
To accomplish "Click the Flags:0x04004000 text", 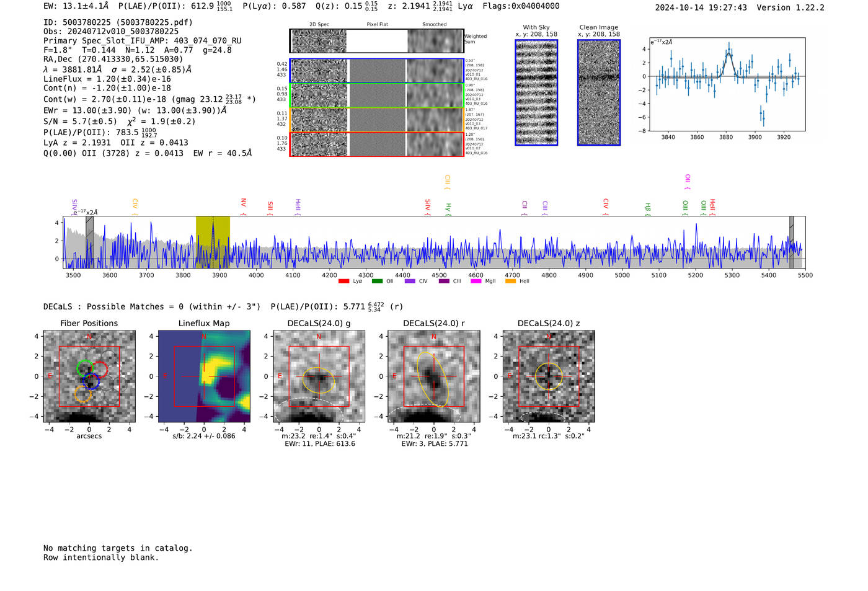I will point(521,6).
